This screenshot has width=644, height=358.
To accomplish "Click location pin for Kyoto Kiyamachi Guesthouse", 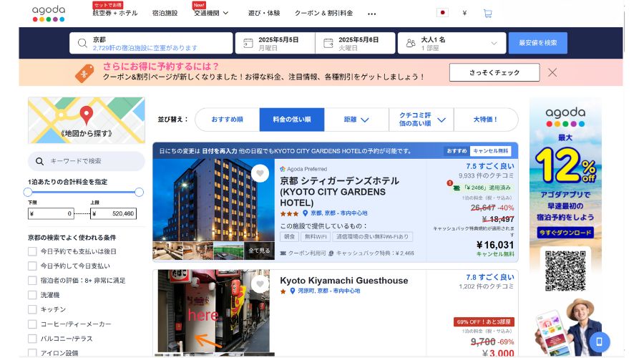I will pyautogui.click(x=293, y=291).
